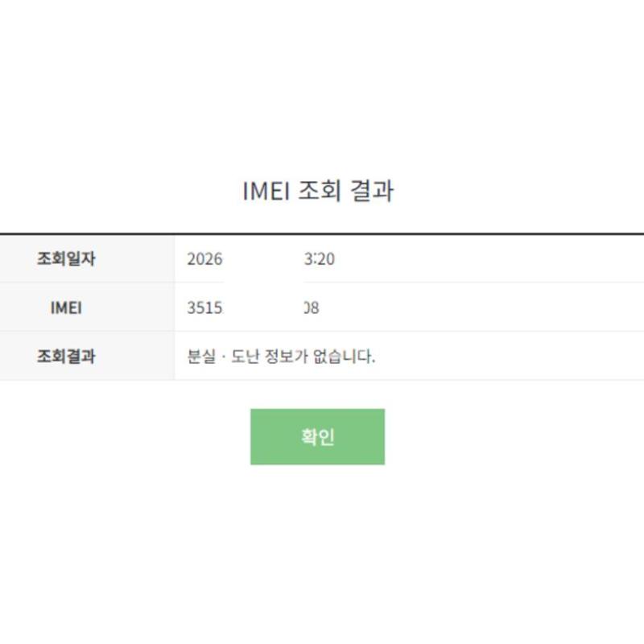Click the 분실 word in the result
Screen dimensions: 644x644
pos(201,356)
